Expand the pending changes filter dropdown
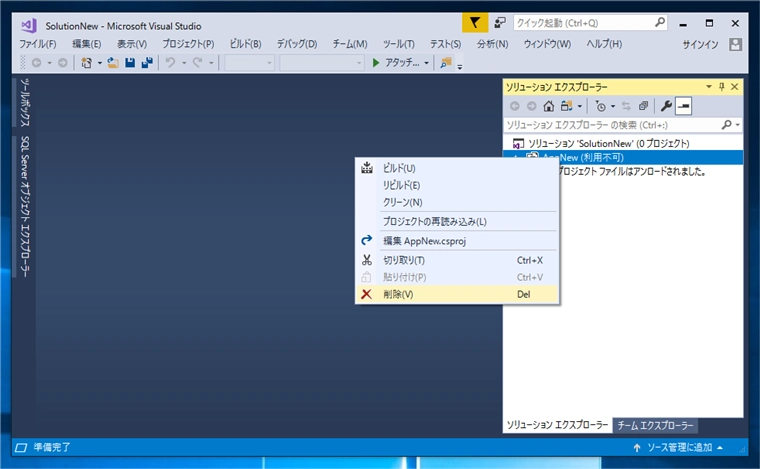Image resolution: width=760 pixels, height=469 pixels. (613, 106)
